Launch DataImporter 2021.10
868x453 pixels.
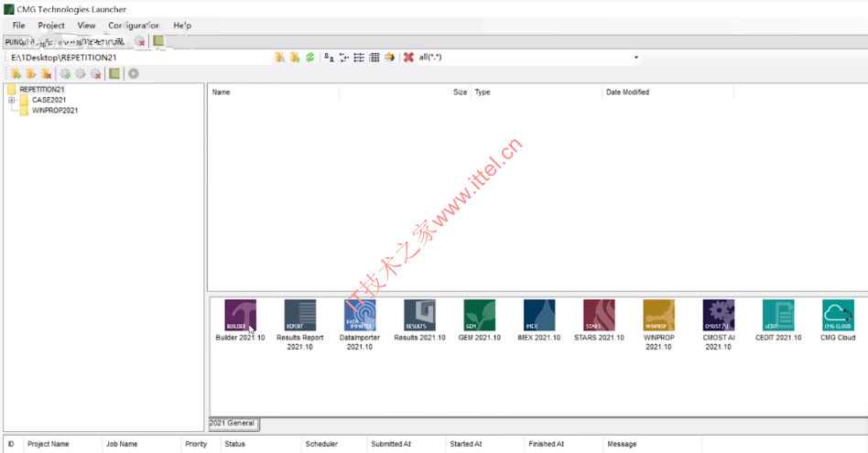pyautogui.click(x=360, y=325)
